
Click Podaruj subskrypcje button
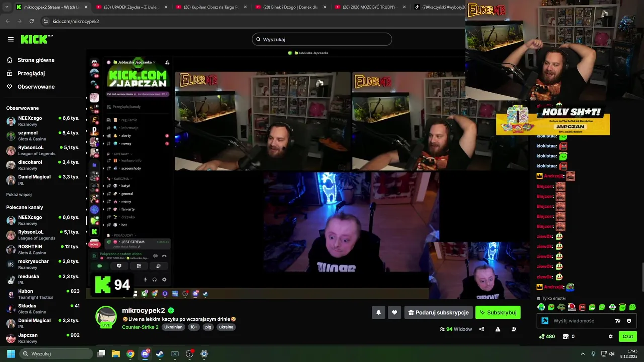pos(438,312)
